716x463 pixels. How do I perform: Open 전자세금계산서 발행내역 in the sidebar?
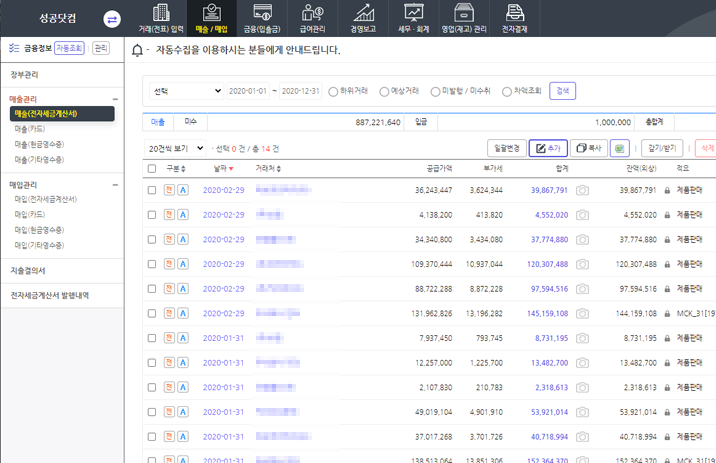coord(50,295)
